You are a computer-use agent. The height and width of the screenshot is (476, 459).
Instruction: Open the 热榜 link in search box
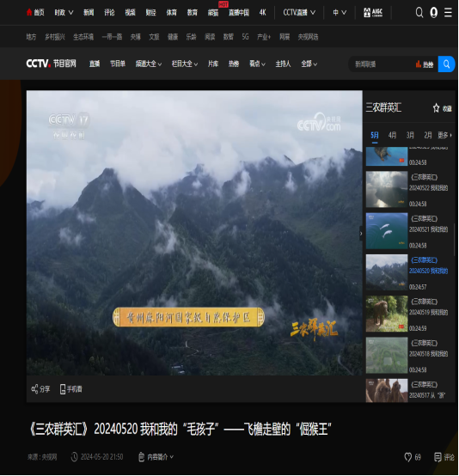pyautogui.click(x=425, y=64)
